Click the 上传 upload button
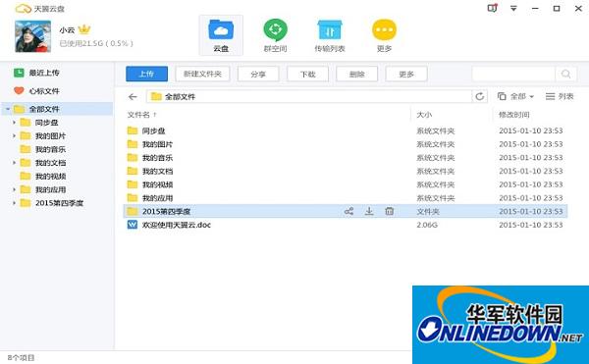The width and height of the screenshot is (589, 364). click(146, 74)
